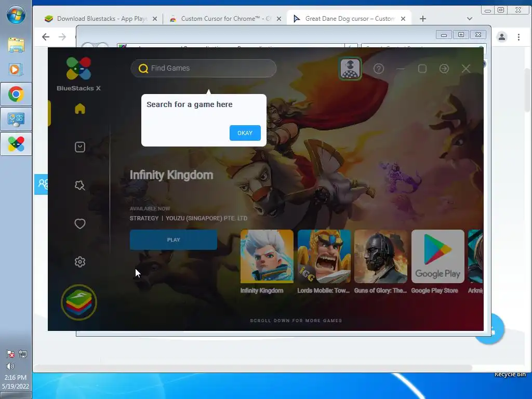Switch to BlueStacks X taskbar button
This screenshot has height=399, width=532.
pos(16,144)
